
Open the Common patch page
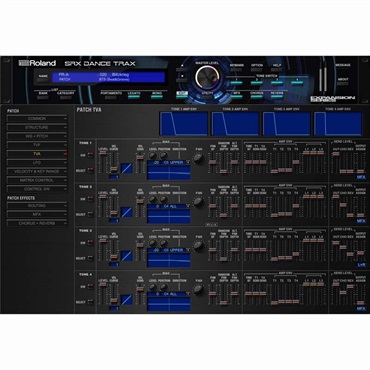37,119
